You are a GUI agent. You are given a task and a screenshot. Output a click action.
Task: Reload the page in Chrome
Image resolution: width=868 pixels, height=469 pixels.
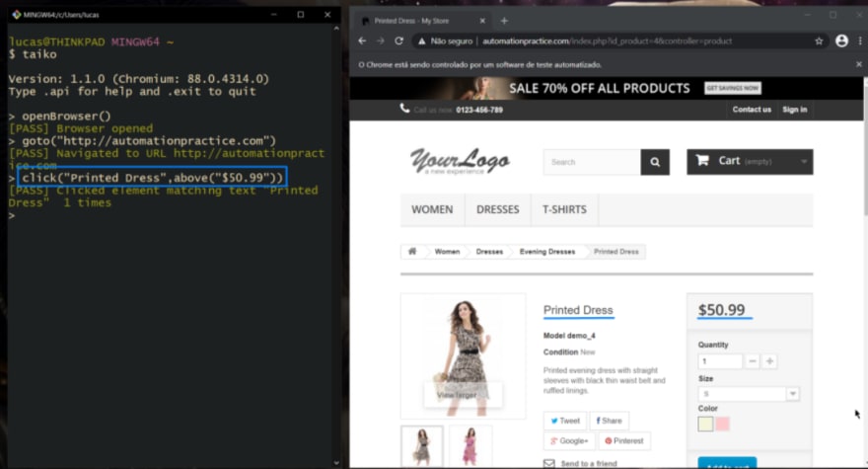click(x=398, y=41)
